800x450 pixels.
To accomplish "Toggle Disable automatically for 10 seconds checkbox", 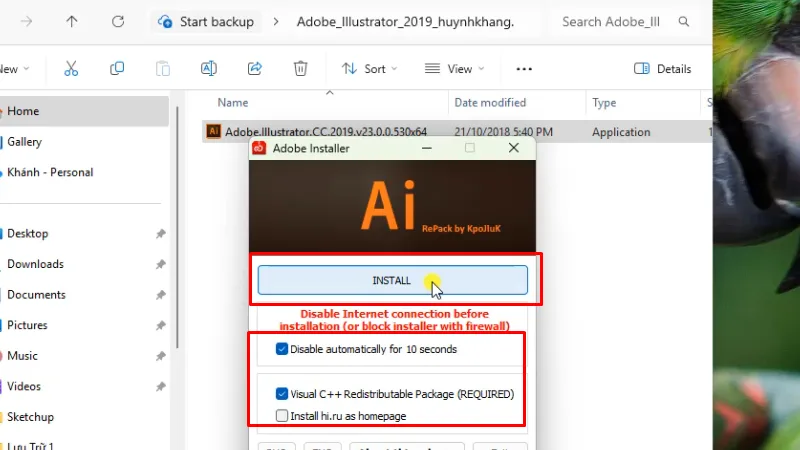I will pyautogui.click(x=282, y=349).
